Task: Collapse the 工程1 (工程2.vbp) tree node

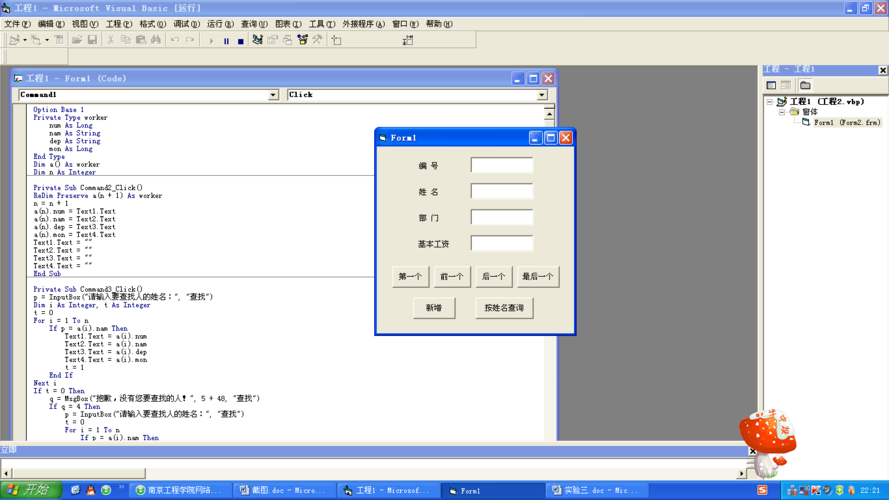Action: [x=770, y=102]
